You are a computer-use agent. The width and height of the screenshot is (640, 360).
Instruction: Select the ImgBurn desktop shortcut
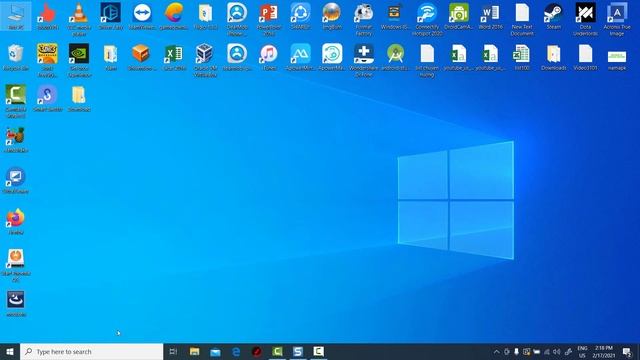point(332,16)
